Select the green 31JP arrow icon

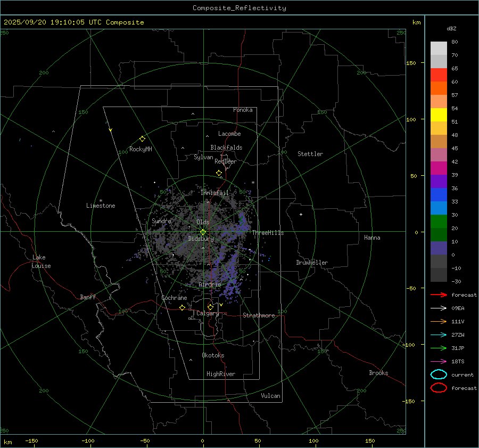(x=438, y=348)
